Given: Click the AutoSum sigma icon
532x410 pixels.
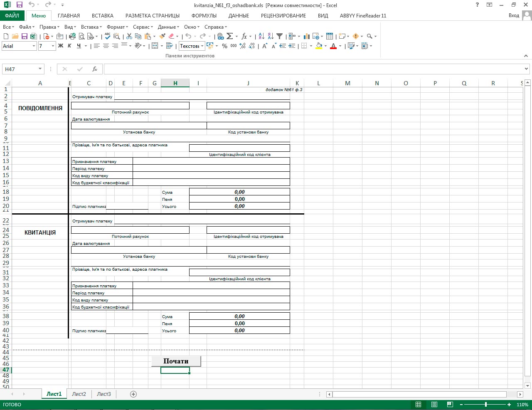Looking at the screenshot, I should coord(229,37).
